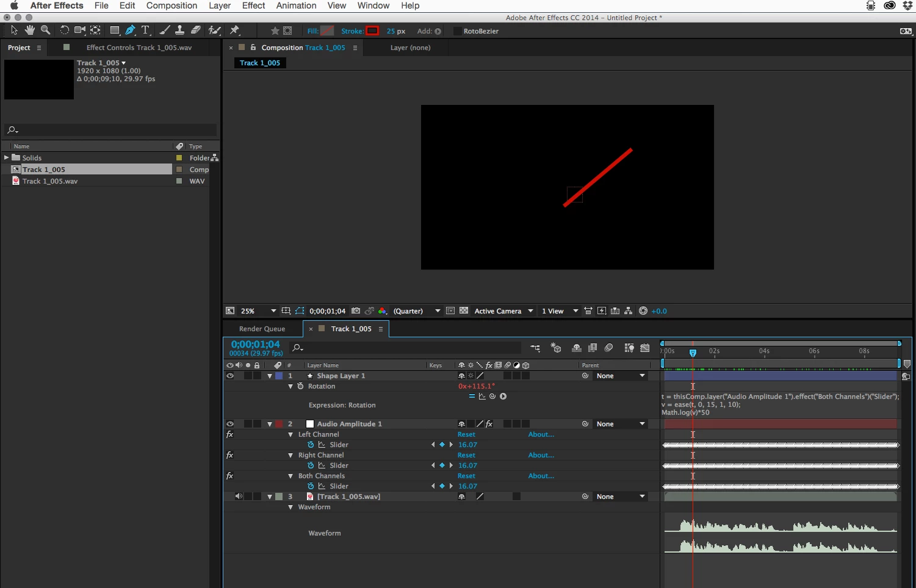Select the Unified Camera tool

click(80, 30)
